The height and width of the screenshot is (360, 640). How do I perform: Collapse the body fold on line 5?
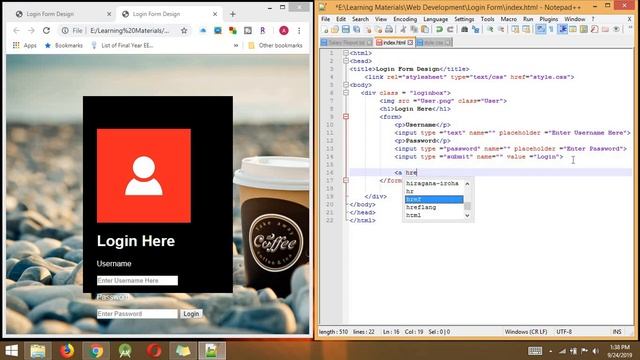coord(346,85)
